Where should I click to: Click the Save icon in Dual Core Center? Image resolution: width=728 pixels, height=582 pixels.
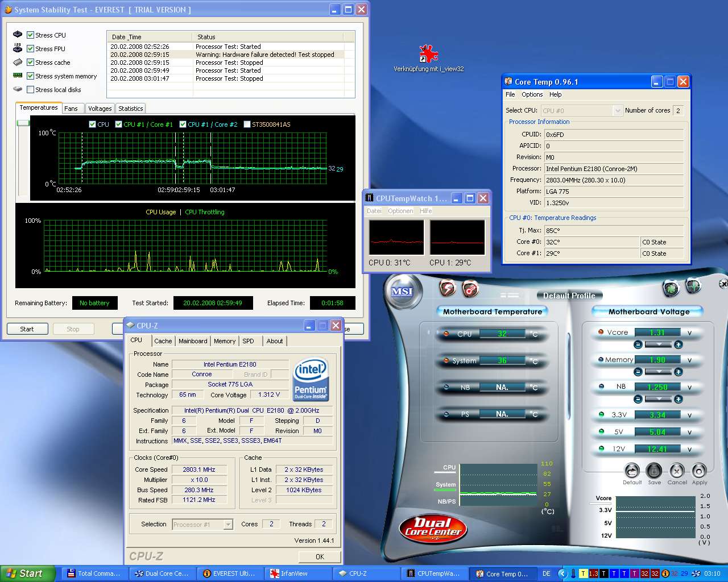coord(654,471)
